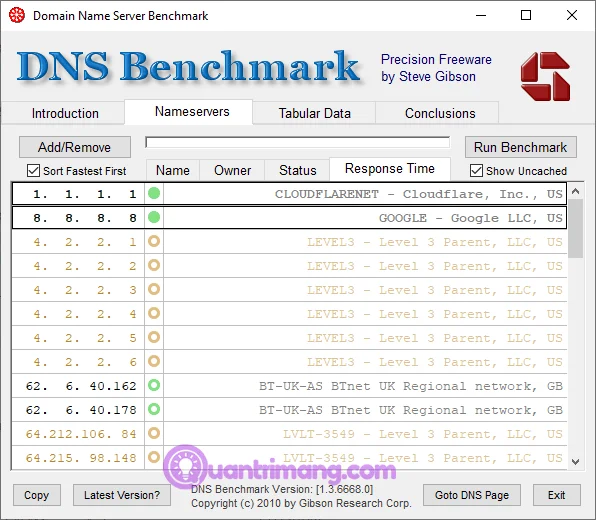Select the 62.6.40.162 IP address
This screenshot has height=520, width=596.
pos(81,386)
